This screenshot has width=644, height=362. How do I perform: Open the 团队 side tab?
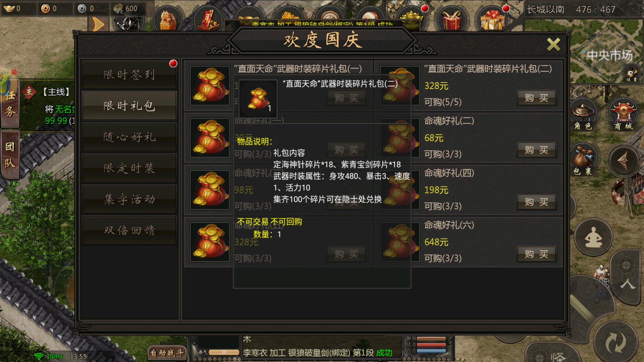tap(10, 155)
